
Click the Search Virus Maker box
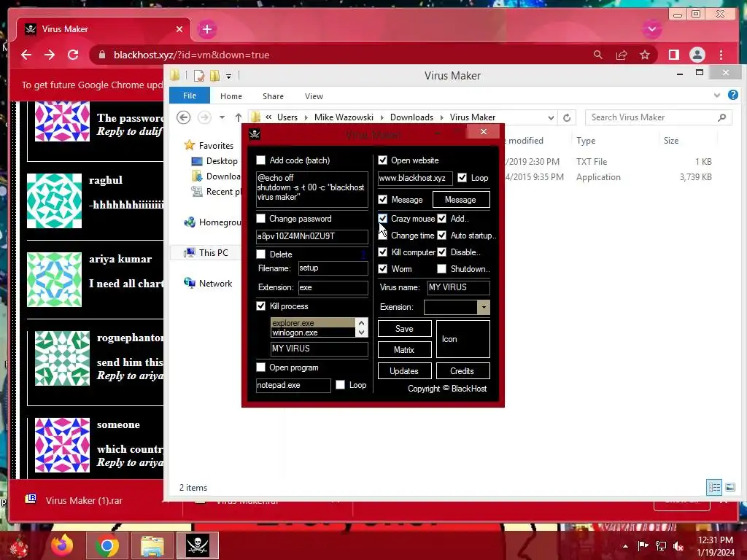pyautogui.click(x=659, y=117)
